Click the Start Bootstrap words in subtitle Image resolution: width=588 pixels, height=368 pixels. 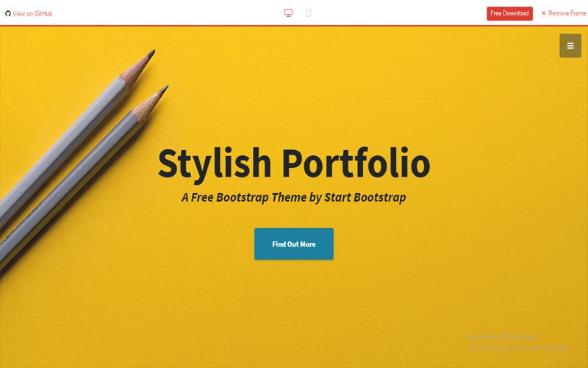point(365,197)
